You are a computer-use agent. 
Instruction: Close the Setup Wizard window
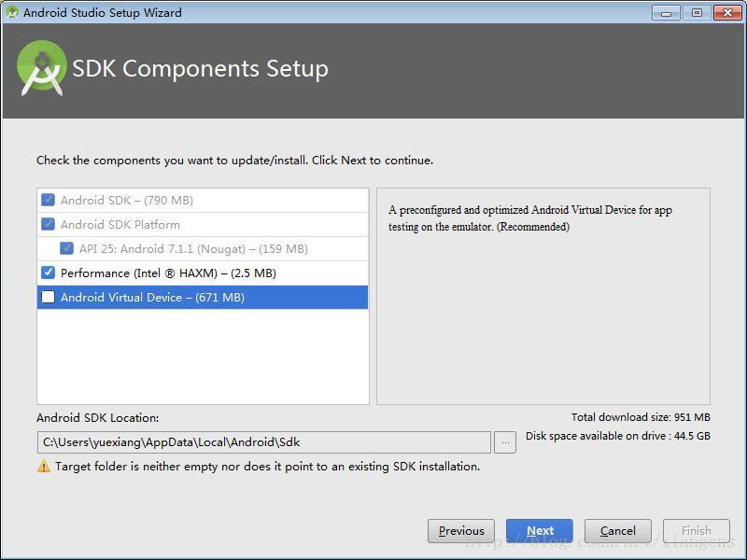click(x=727, y=12)
